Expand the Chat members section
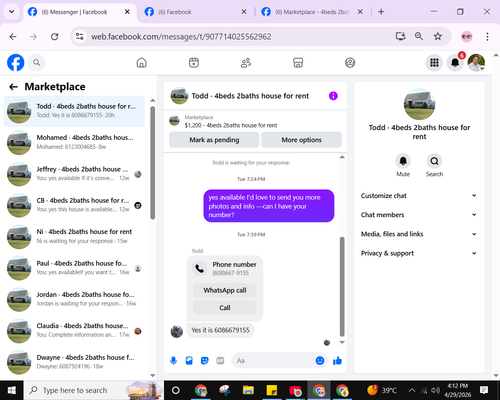Image resolution: width=500 pixels, height=400 pixels. pyautogui.click(x=419, y=215)
